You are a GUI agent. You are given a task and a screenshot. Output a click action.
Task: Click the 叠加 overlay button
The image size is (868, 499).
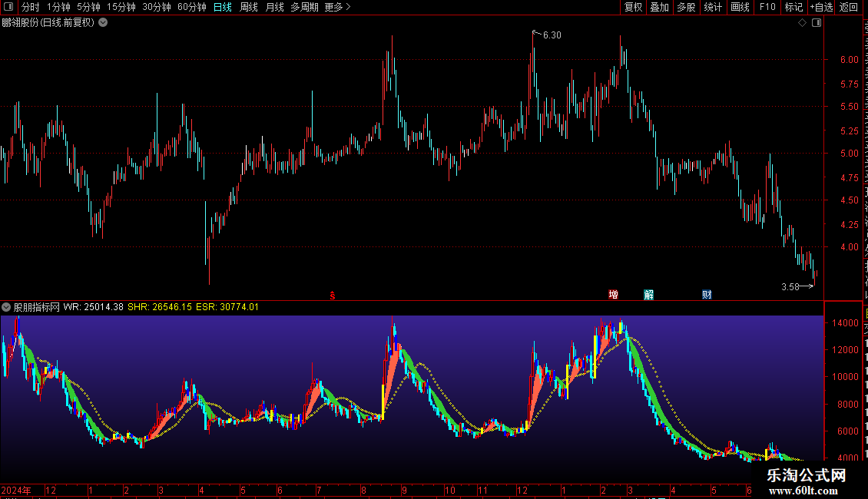click(x=659, y=7)
